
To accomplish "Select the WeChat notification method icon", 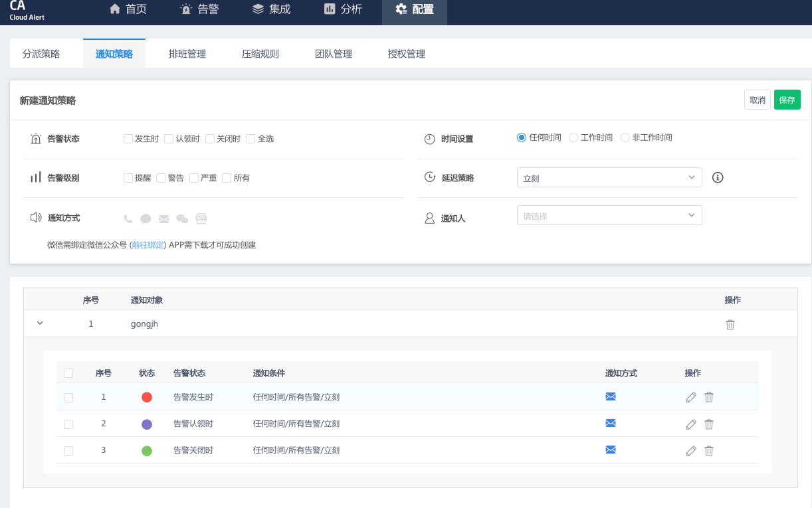I will click(x=182, y=218).
